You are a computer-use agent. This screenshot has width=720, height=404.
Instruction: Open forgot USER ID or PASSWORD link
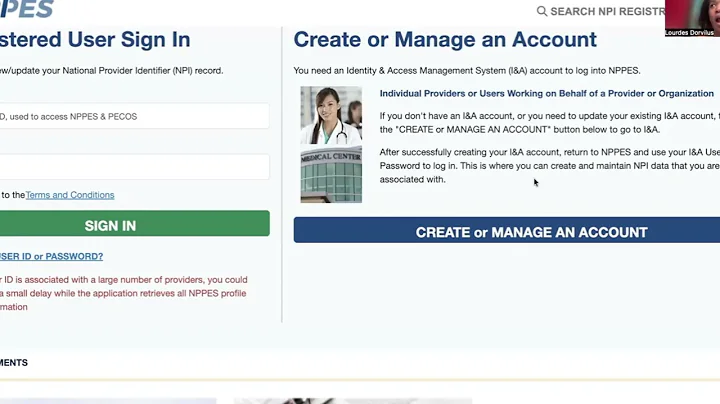coord(51,256)
